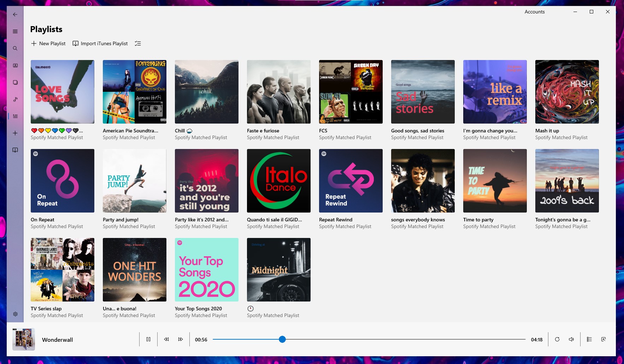Click 'Tonight's gonna be a g...' title
The height and width of the screenshot is (364, 624).
[x=563, y=220]
